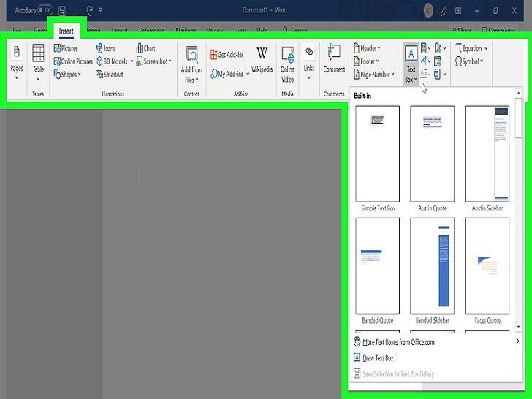532x399 pixels.
Task: Click the Built-in gallery heading
Action: tap(362, 96)
